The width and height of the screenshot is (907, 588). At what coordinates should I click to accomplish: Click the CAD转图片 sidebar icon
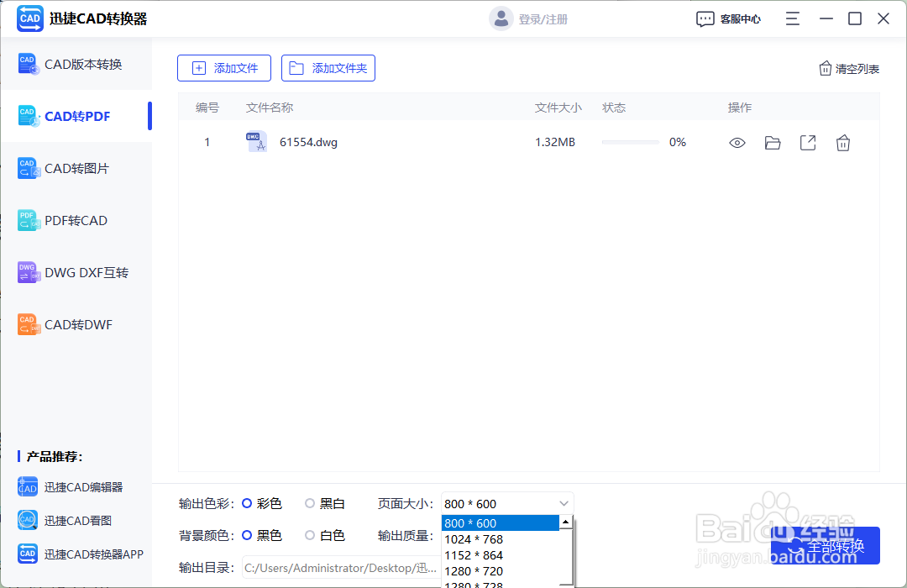[29, 168]
